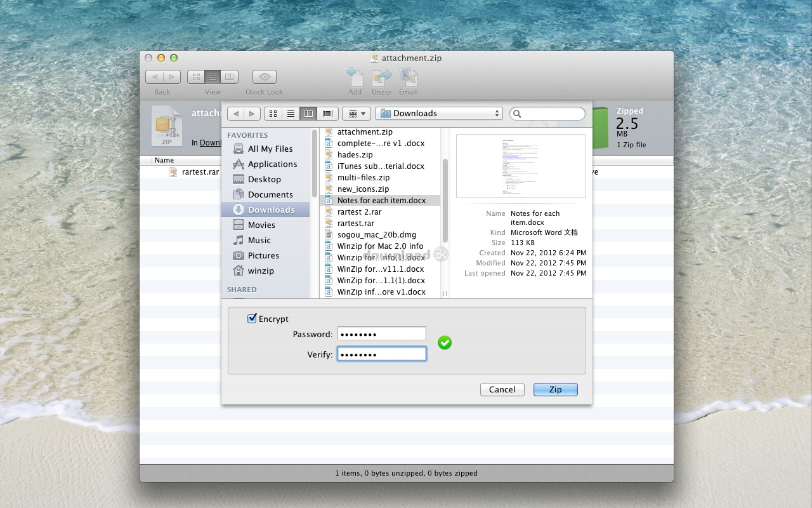Screen dimensions: 812x508
Task: Select cover flow view in file dialog
Action: [327, 114]
